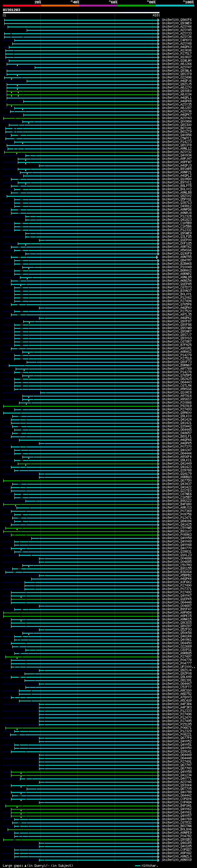
Task: Open hit UniRef100_Q93WE0
Action: click(177, 23)
